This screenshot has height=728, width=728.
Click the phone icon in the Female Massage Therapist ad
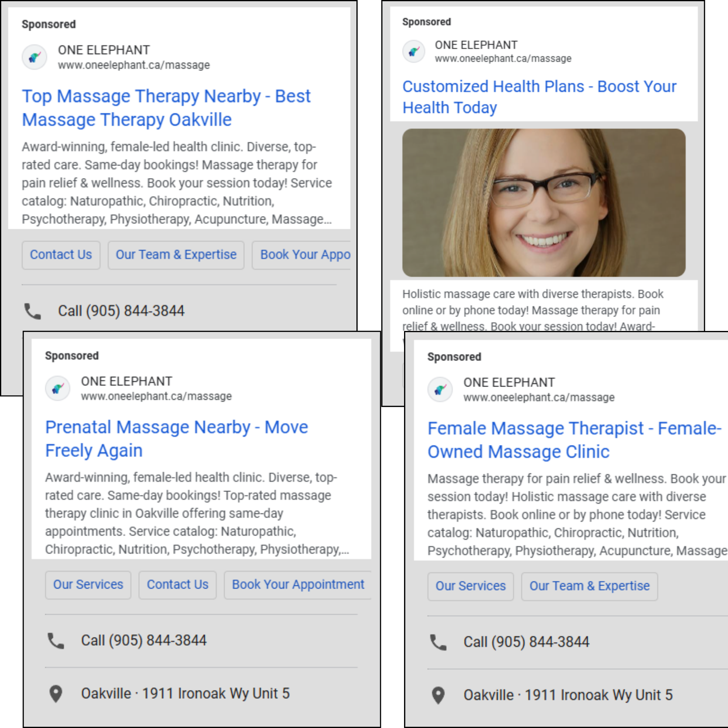[438, 642]
